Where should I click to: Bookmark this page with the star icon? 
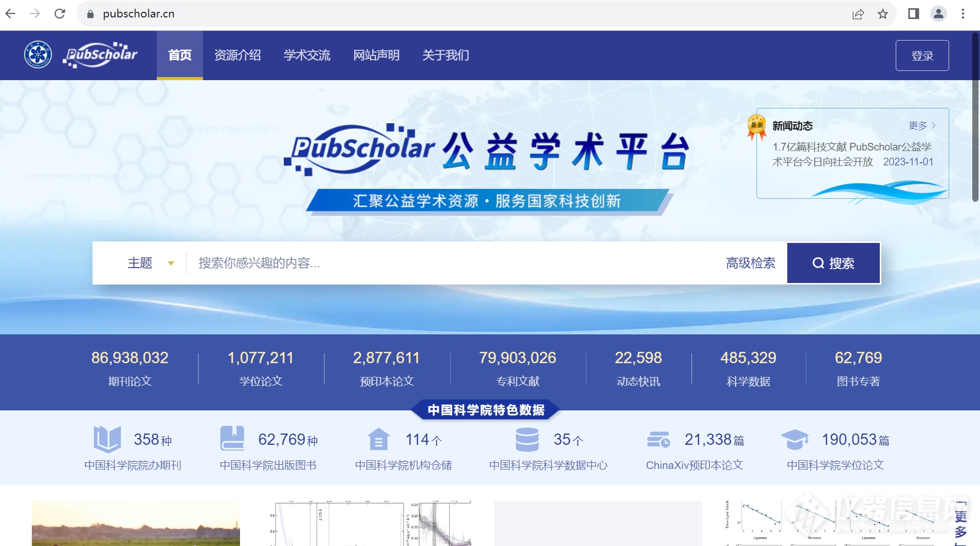point(883,14)
